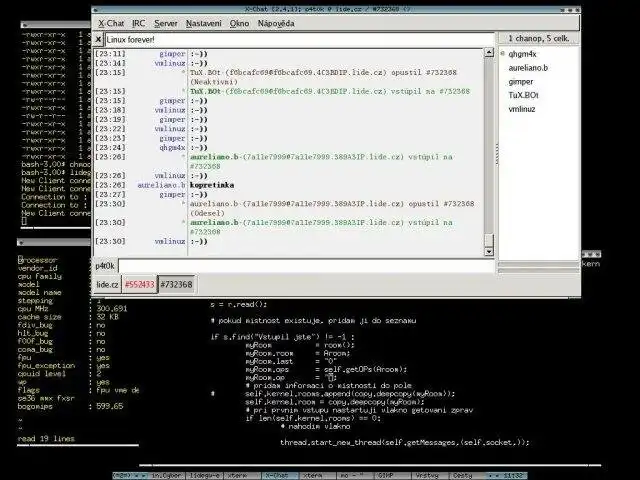Viewport: 640px width, 480px height.
Task: Select user vmlinuz in the user list
Action: [x=522, y=109]
